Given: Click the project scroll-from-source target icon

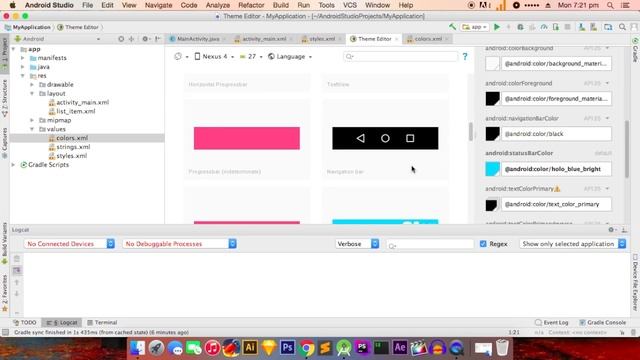Looking at the screenshot, I should click(x=121, y=39).
